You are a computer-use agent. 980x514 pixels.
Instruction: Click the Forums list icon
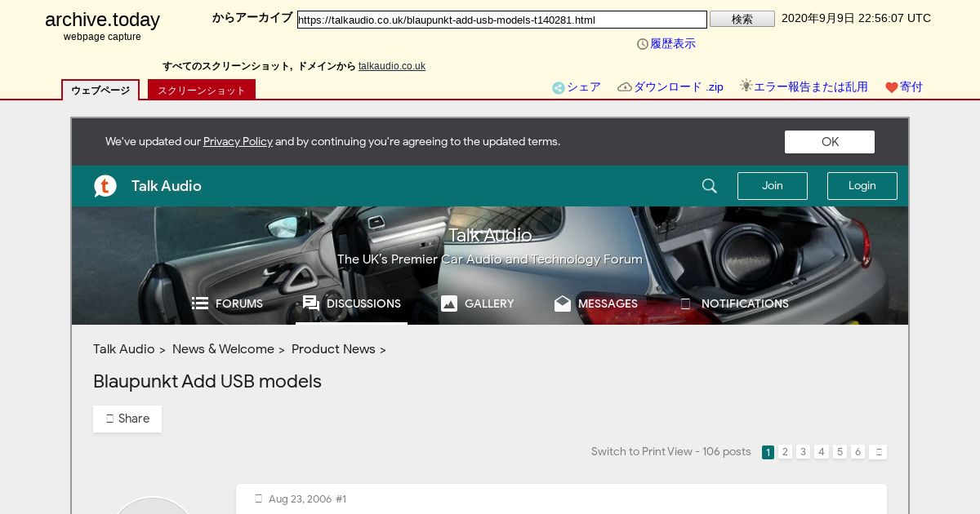tap(200, 304)
